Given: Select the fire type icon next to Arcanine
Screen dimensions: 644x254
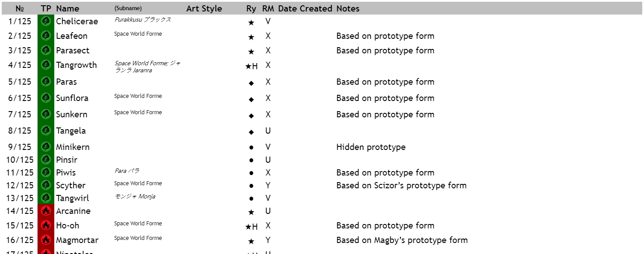Looking at the screenshot, I should click(46, 211).
